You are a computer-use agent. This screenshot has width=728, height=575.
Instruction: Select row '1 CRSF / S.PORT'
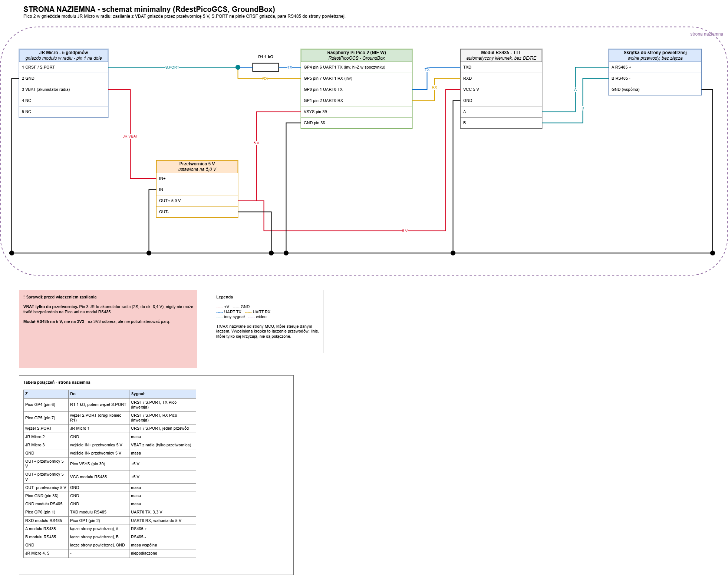coord(63,67)
